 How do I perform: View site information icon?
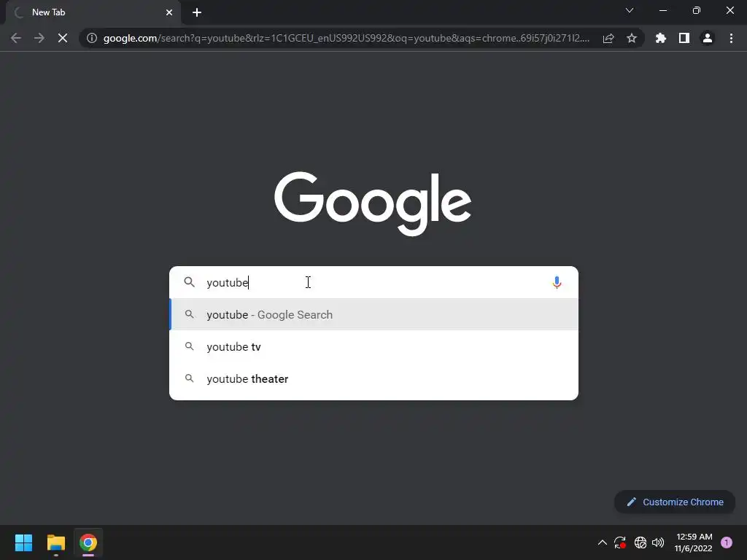92,38
